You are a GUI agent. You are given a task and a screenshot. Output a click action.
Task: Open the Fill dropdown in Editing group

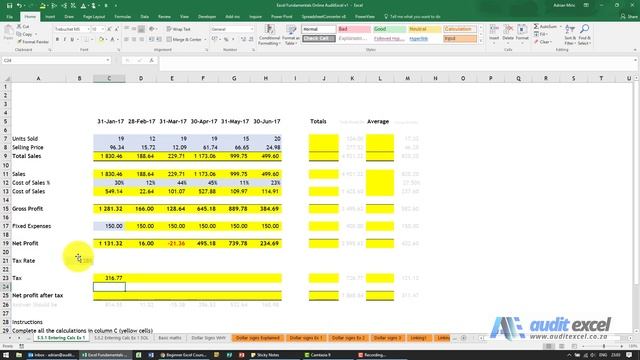click(x=541, y=34)
